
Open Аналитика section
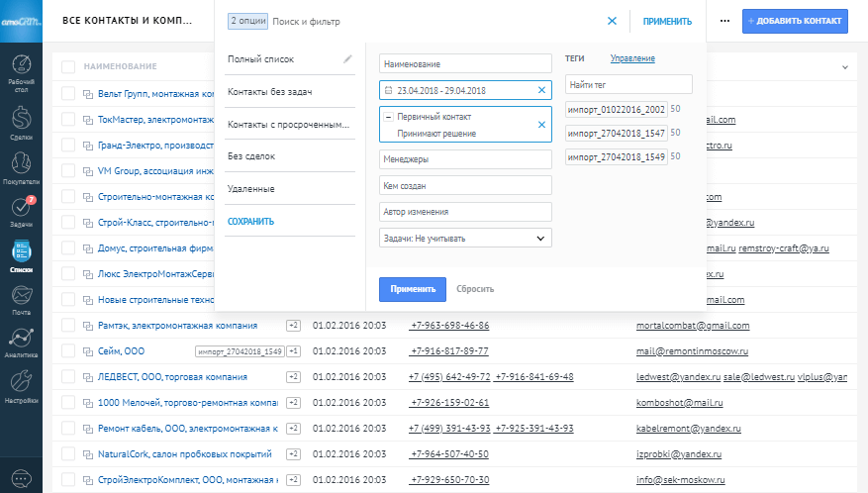(21, 342)
